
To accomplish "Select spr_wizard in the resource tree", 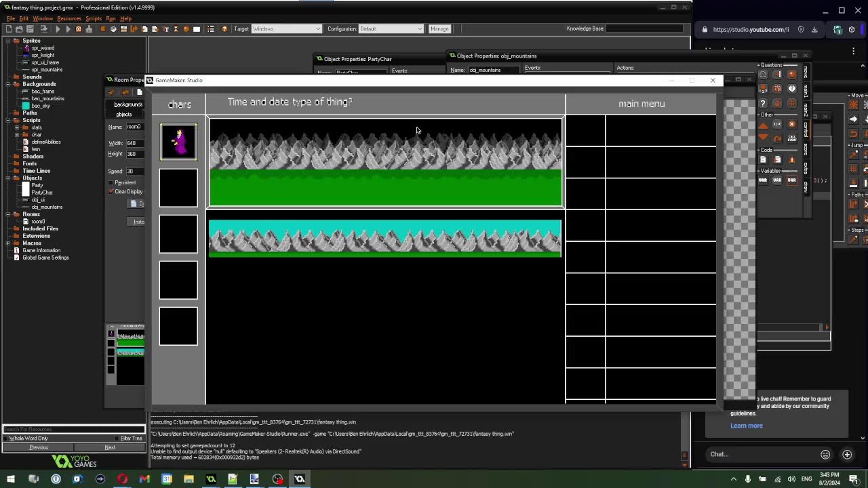I will (43, 48).
